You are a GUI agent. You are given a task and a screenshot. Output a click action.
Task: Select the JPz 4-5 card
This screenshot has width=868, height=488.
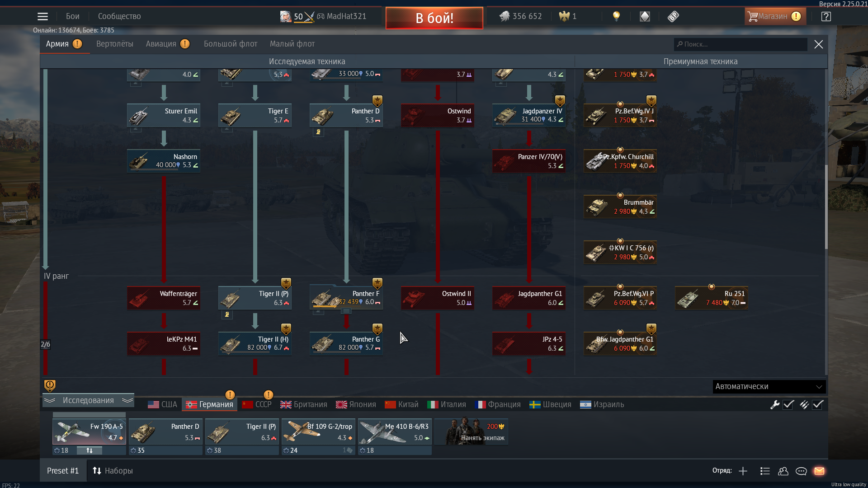[x=529, y=343]
